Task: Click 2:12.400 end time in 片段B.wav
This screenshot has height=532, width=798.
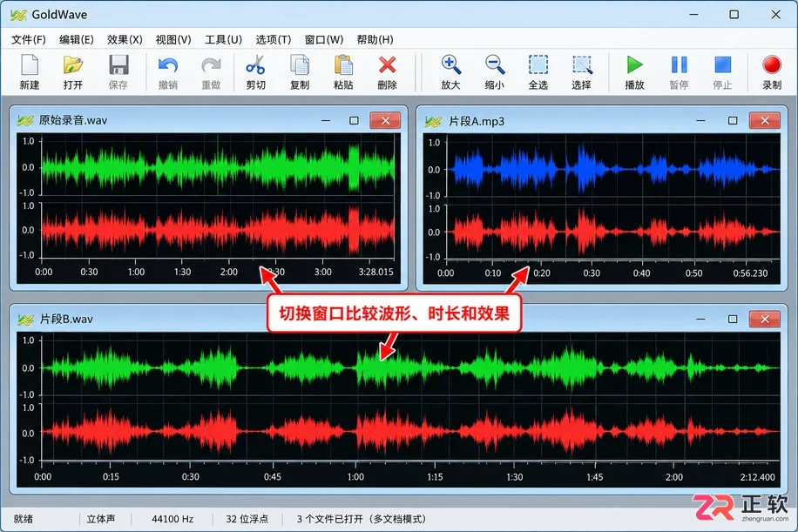Action: click(757, 477)
